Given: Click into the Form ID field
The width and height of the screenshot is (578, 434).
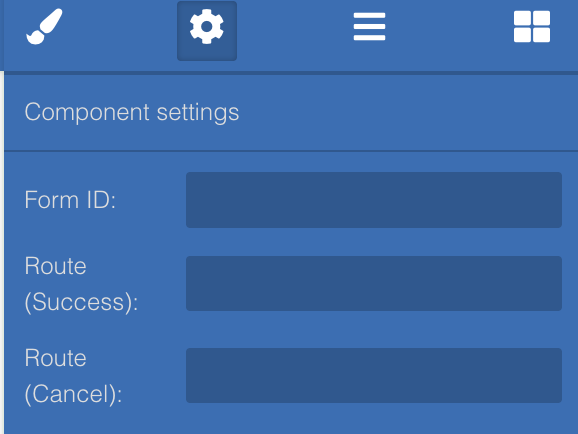Looking at the screenshot, I should pyautogui.click(x=374, y=200).
